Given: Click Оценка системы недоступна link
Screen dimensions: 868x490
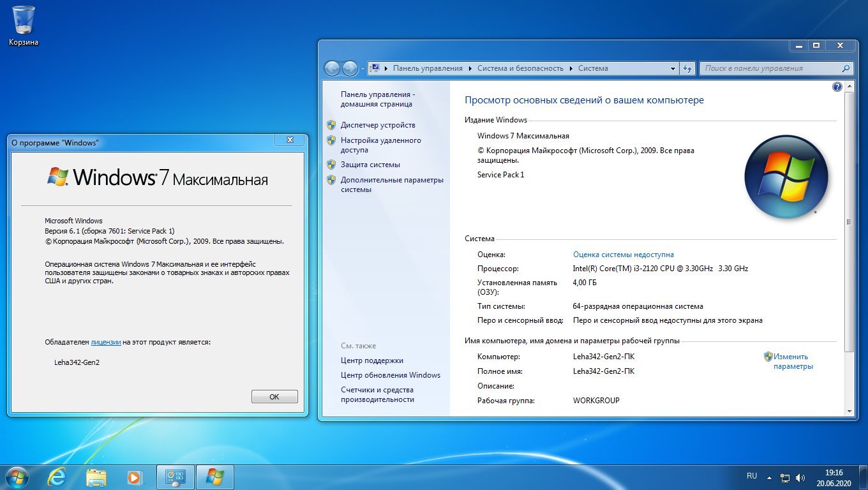Looking at the screenshot, I should 623,255.
